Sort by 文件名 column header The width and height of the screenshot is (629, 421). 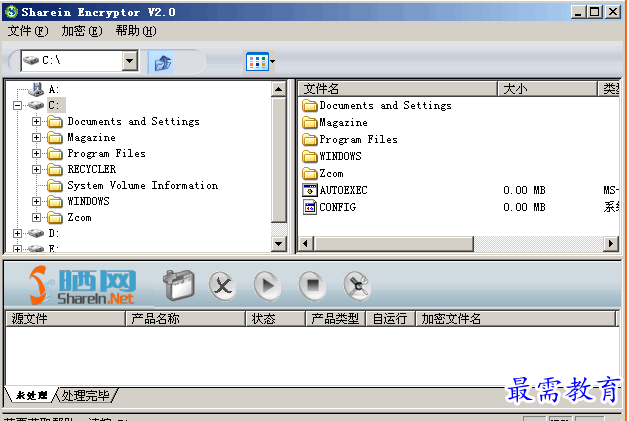(x=398, y=88)
